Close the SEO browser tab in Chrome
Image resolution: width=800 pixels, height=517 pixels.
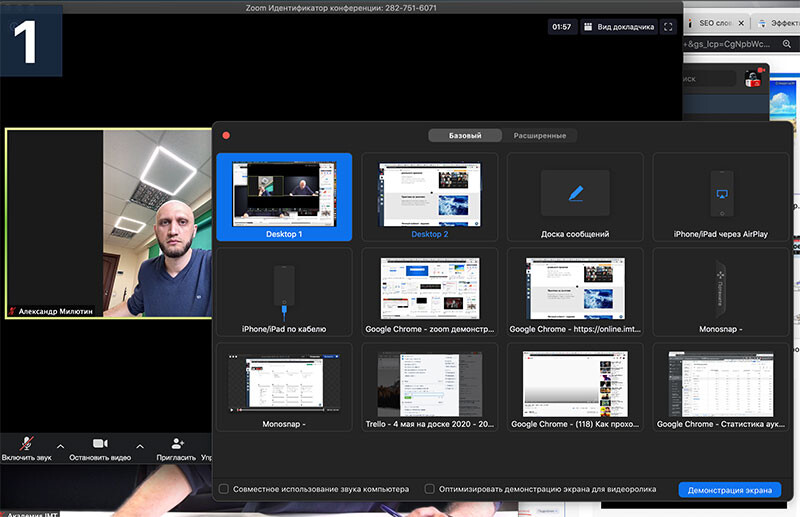tap(741, 23)
